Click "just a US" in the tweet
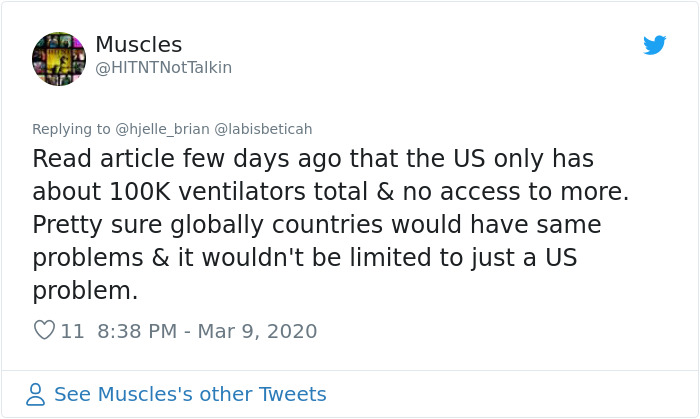The width and height of the screenshot is (700, 419). click(531, 258)
